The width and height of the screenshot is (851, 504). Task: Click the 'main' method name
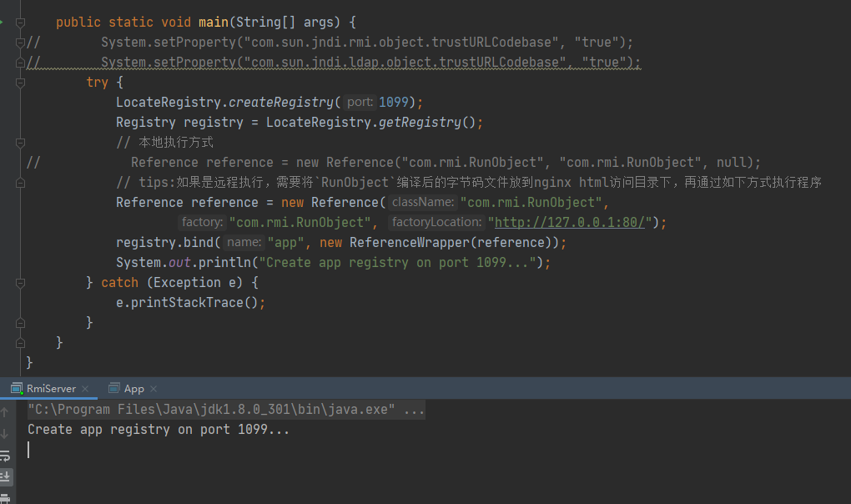(x=214, y=23)
